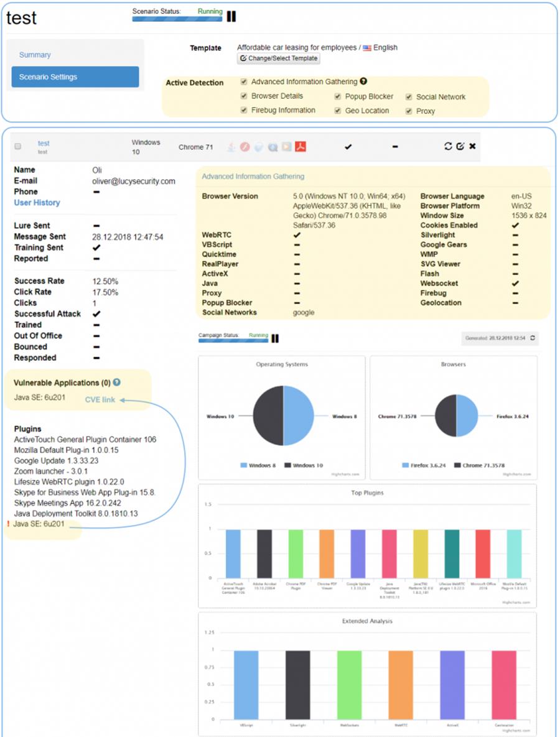Delete the test recipient entry
Image resolution: width=560 pixels, height=737 pixels.
pos(472,146)
